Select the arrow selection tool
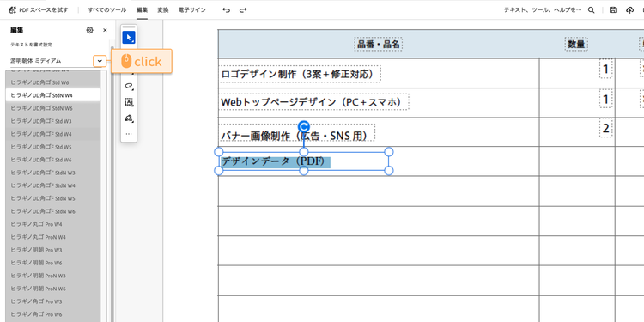 click(129, 38)
